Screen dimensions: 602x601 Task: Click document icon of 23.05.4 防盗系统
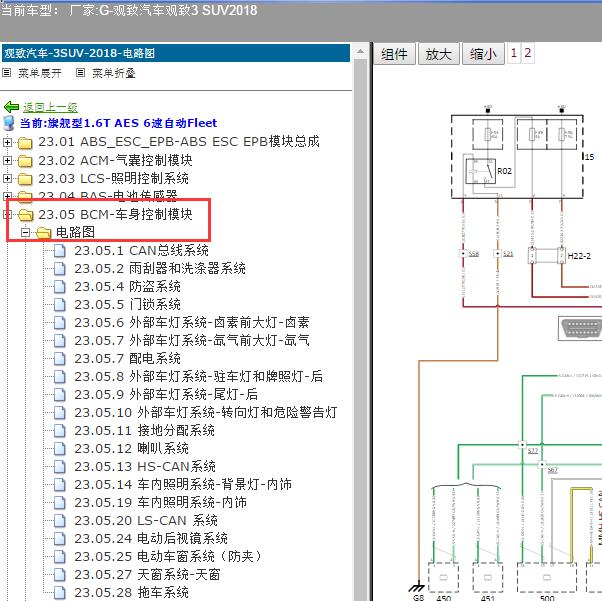[x=60, y=286]
